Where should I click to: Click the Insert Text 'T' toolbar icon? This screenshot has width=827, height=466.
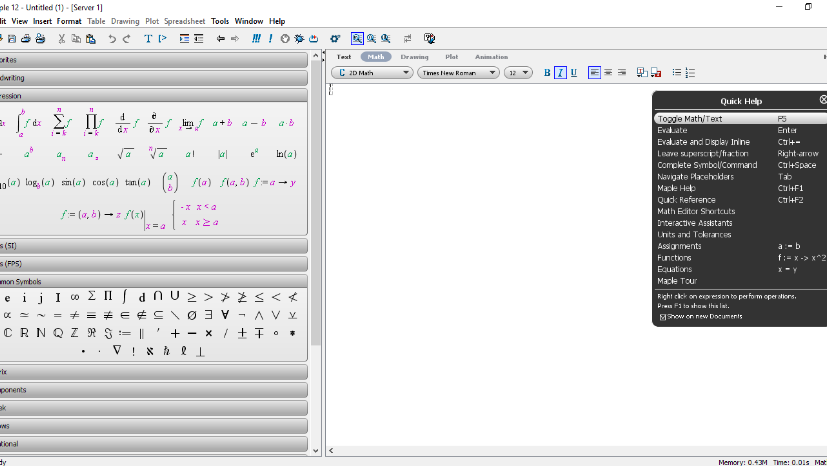pyautogui.click(x=148, y=39)
